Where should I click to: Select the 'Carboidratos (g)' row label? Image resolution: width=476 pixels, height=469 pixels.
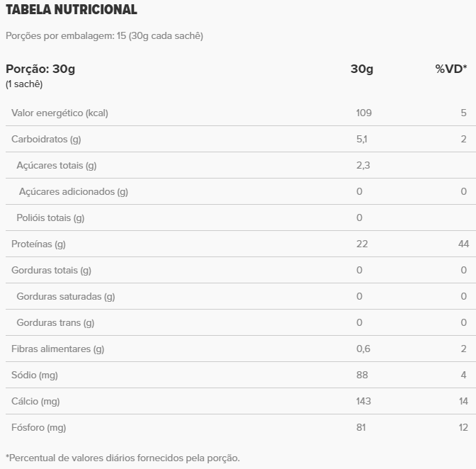[46, 139]
